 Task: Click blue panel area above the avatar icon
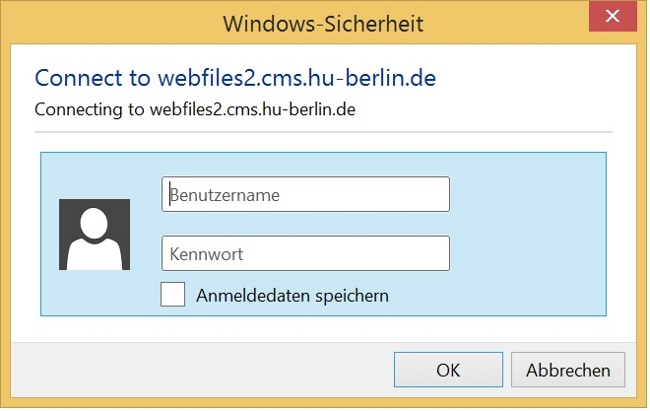click(x=94, y=175)
